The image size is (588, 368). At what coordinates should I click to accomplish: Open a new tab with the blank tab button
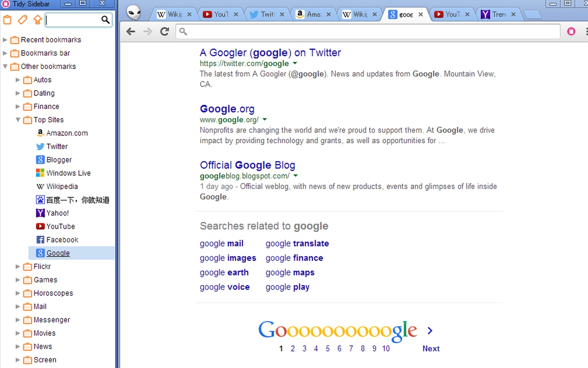pyautogui.click(x=532, y=15)
